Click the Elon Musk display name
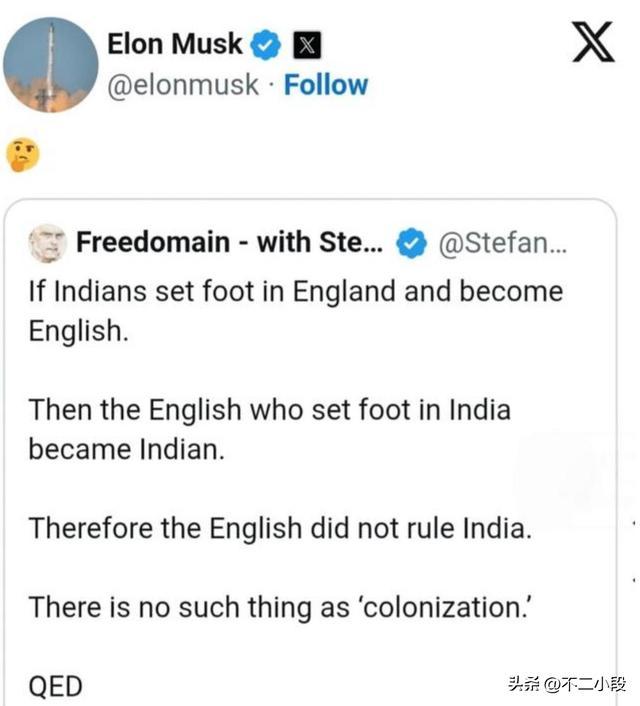Viewport: 640px width, 706px height. coord(175,44)
